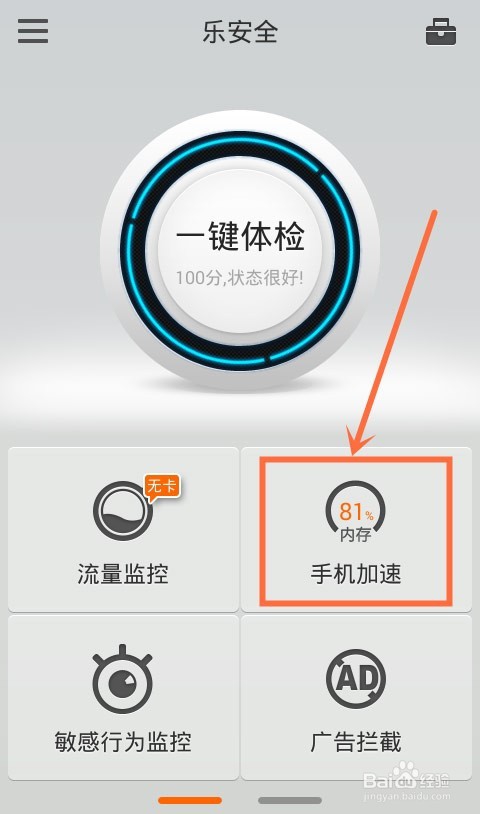Tap the AD block icon
Viewport: 480px width, 814px height.
click(x=356, y=677)
